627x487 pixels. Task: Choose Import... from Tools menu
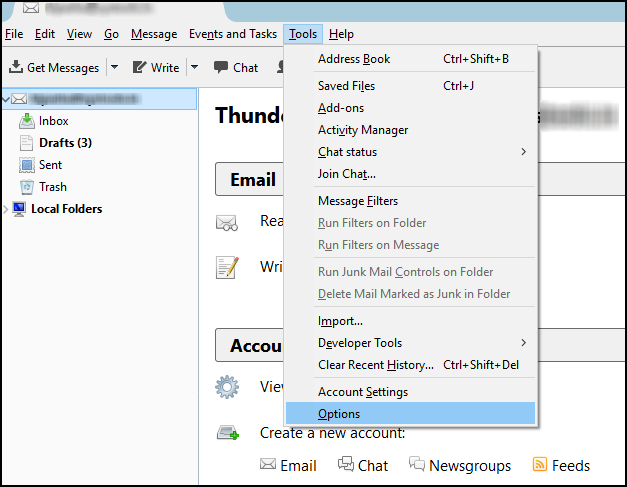(410, 321)
